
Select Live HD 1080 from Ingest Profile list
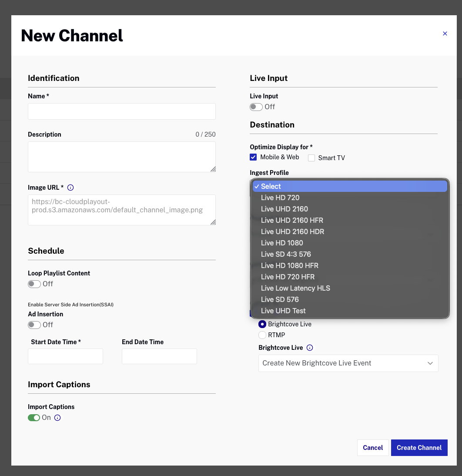(x=282, y=243)
